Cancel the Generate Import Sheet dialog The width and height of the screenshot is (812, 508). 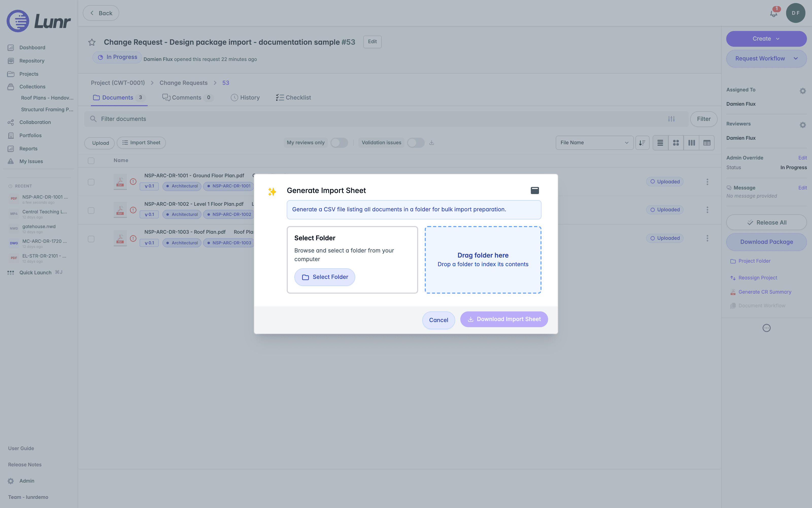click(438, 320)
